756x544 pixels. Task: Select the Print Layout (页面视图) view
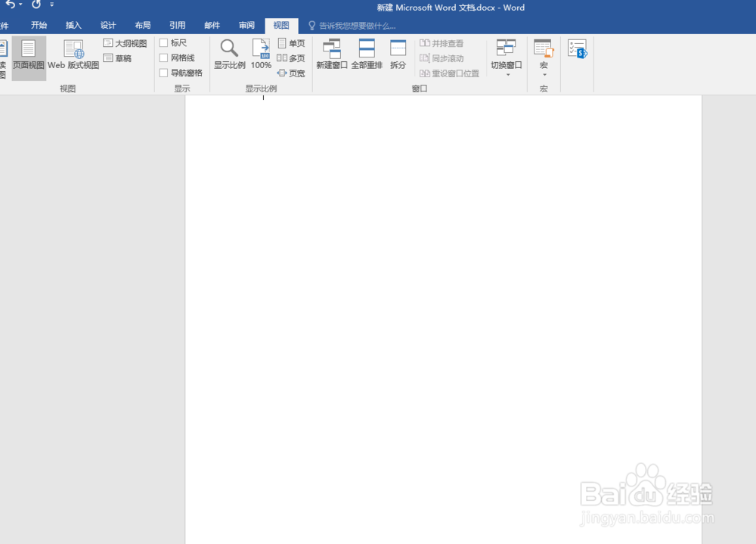29,58
